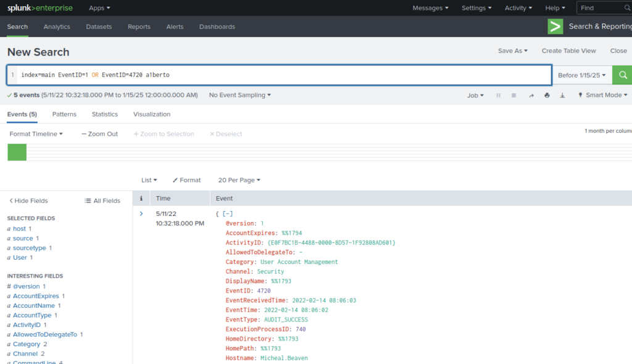Click the Splunk enterprise logo

[40, 8]
